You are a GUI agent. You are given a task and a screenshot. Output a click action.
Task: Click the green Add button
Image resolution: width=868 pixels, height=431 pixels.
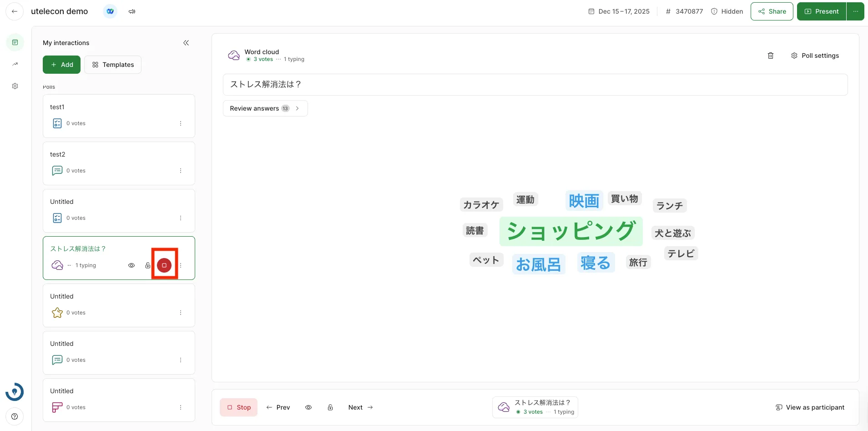(61, 65)
